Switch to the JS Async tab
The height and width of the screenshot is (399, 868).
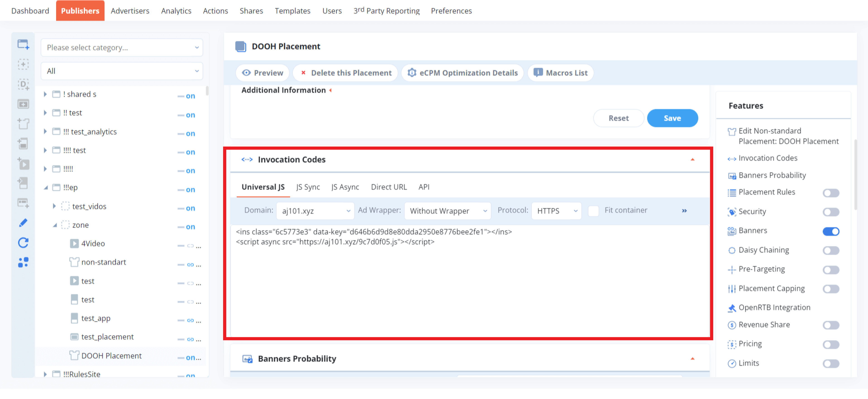(x=345, y=187)
